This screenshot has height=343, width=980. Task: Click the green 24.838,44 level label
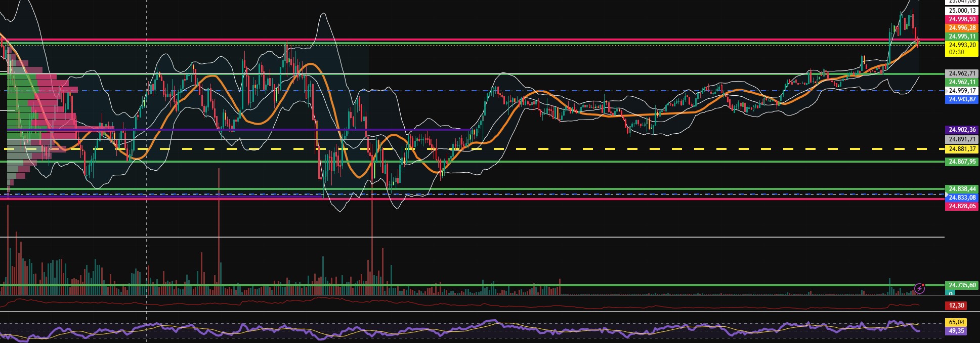[961, 189]
